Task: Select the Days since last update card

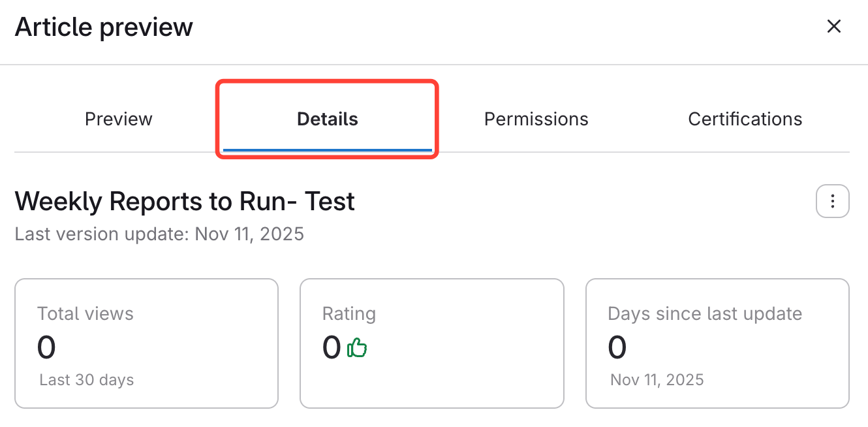Action: click(717, 343)
